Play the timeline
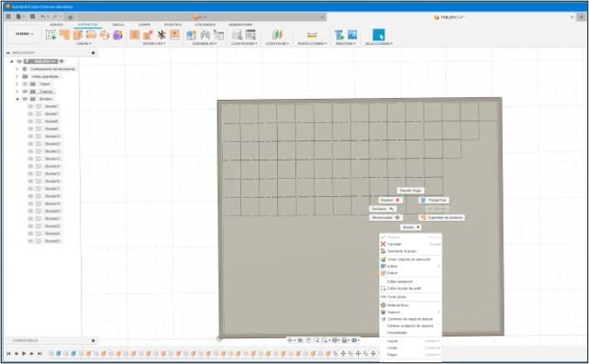Screen dimensions: 589x364 (24, 354)
